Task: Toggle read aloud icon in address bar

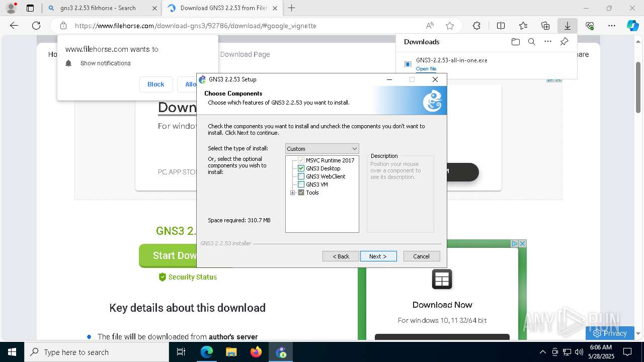Action: click(430, 26)
